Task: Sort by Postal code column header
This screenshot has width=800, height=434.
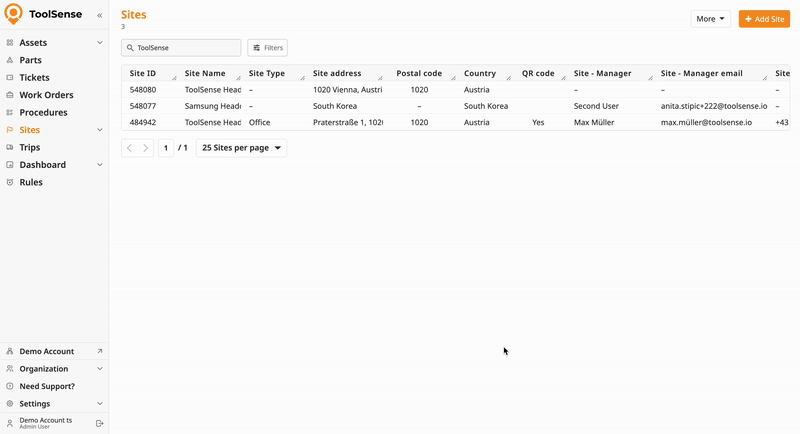Action: [x=419, y=73]
